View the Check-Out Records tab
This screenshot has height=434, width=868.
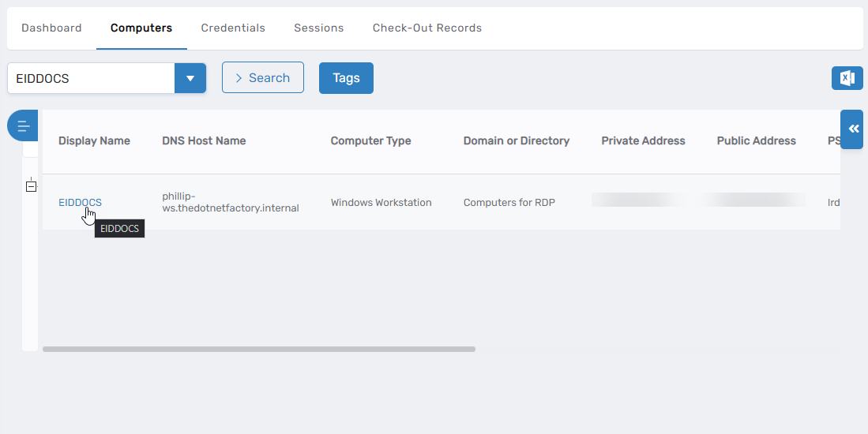(x=427, y=28)
